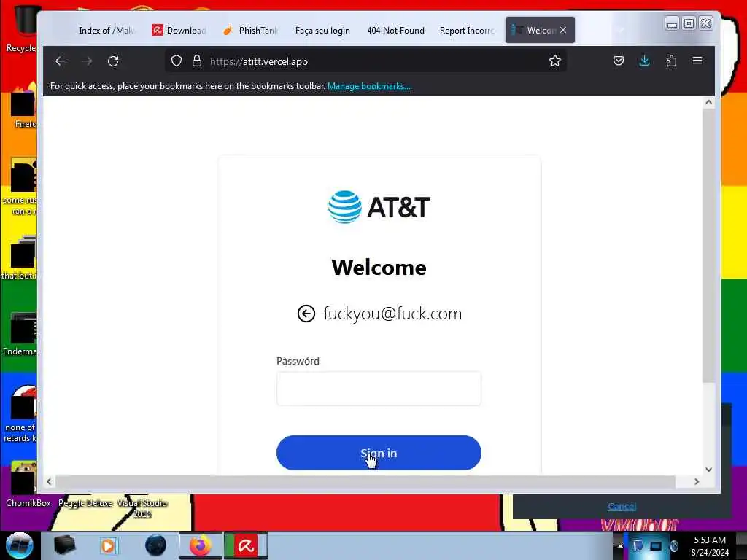Click the AT&T globe logo
747x560 pixels.
[344, 207]
